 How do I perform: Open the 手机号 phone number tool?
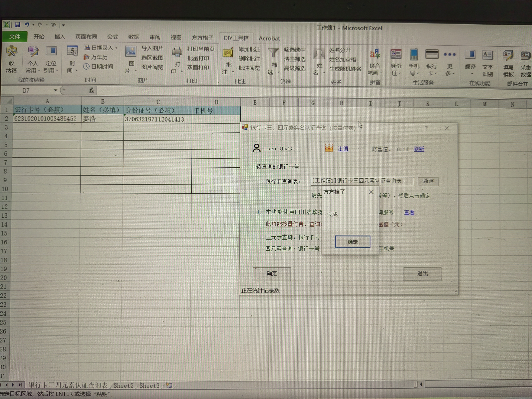pos(414,62)
